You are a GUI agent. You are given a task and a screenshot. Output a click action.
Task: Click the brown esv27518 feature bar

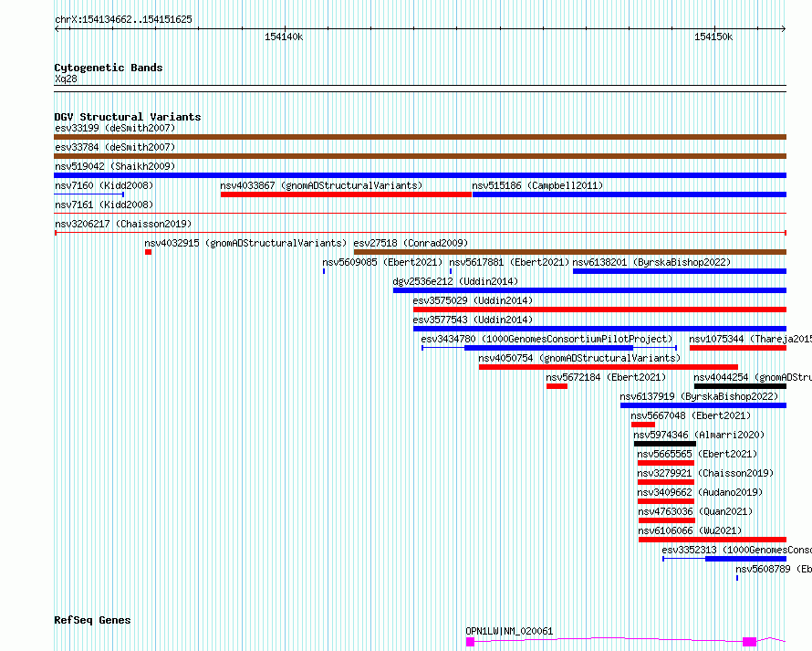click(570, 252)
